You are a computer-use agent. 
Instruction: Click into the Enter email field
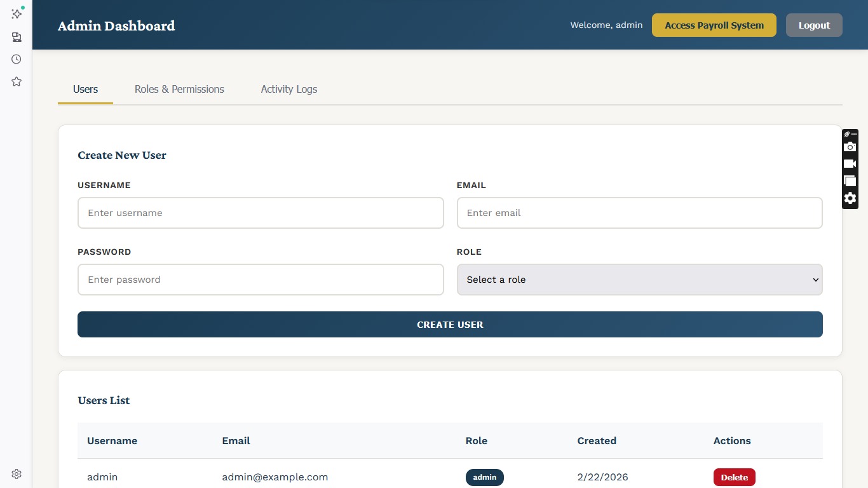(x=639, y=213)
